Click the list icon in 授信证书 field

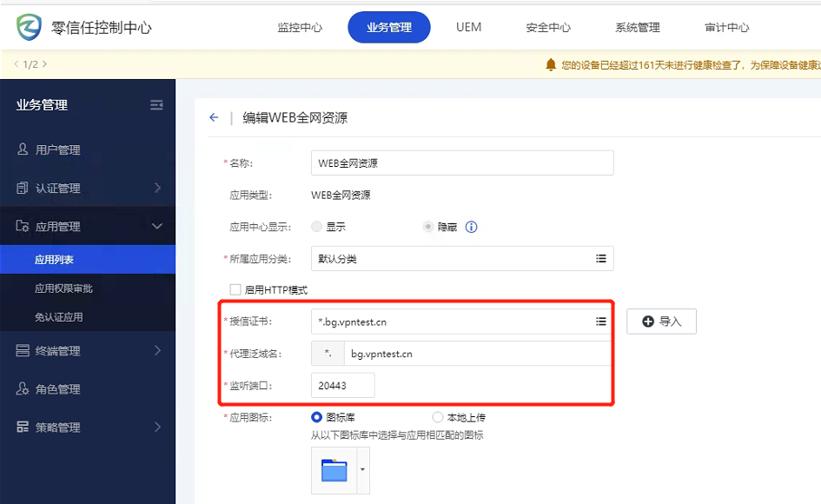(x=600, y=322)
